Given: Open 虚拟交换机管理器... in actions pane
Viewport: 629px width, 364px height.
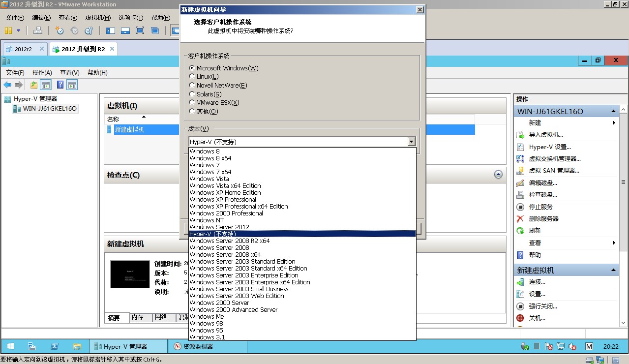Looking at the screenshot, I should [555, 158].
